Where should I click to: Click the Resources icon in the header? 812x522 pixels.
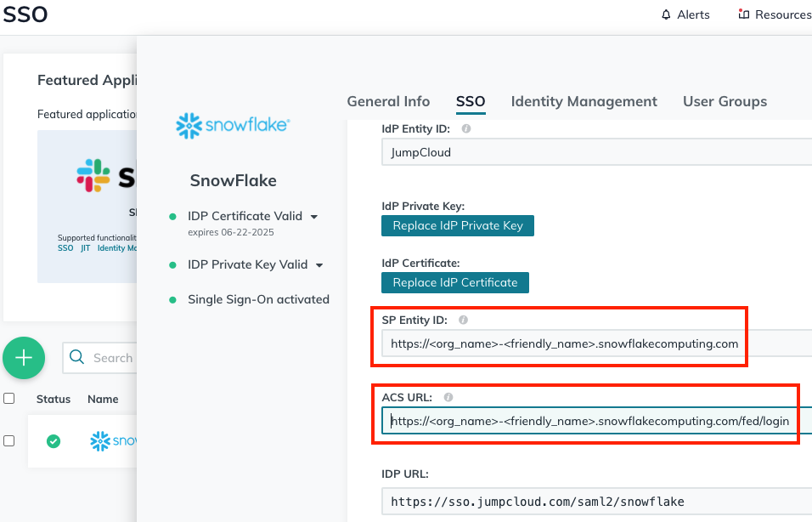coord(746,14)
